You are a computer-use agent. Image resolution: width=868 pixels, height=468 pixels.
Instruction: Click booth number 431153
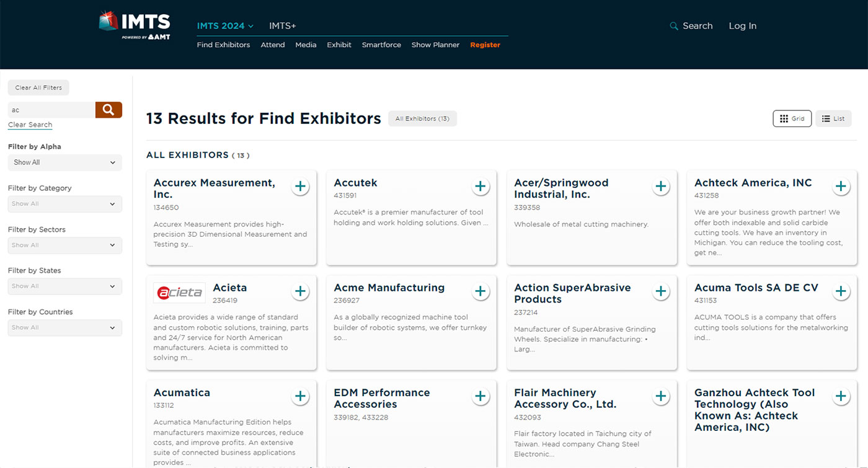click(x=706, y=301)
